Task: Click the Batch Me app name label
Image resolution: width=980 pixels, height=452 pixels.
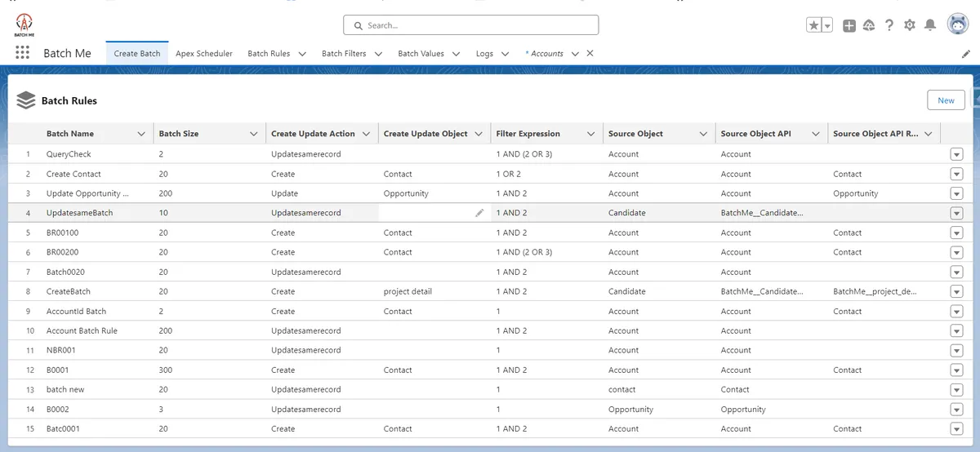Action: 67,53
